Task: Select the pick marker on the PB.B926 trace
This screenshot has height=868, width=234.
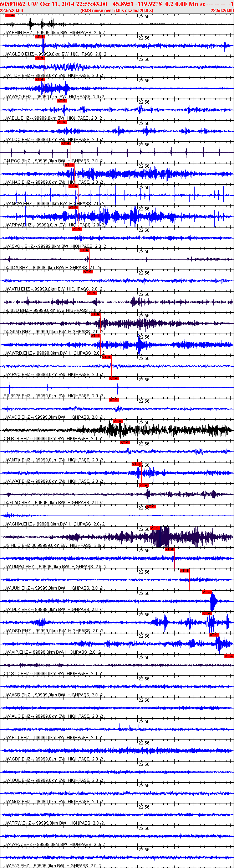Action: tap(114, 378)
